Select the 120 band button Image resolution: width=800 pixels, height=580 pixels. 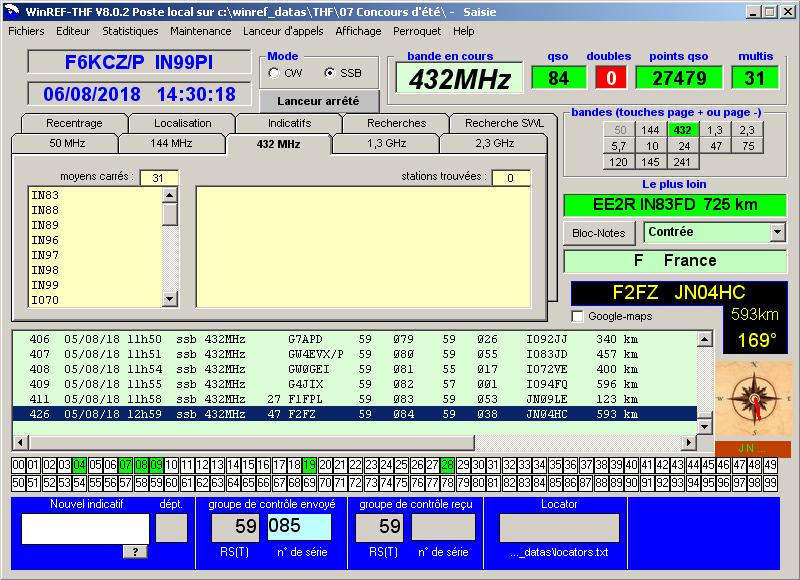coord(618,162)
